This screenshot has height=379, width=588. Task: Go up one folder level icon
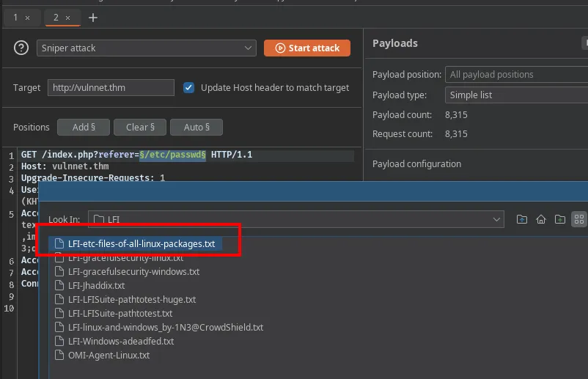pyautogui.click(x=522, y=219)
